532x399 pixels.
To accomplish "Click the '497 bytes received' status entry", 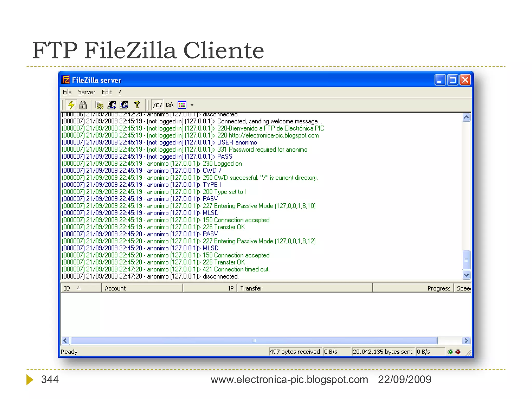I will (x=295, y=352).
